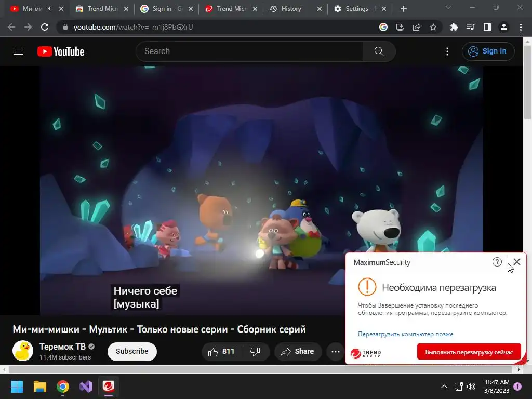The height and width of the screenshot is (399, 532).
Task: Mute the tab using its speaker icon
Action: coord(50,9)
